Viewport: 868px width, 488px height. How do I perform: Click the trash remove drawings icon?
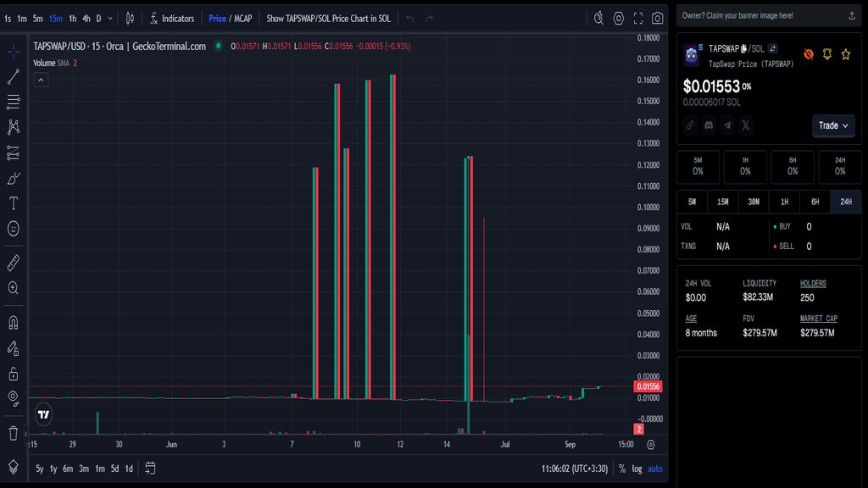14,433
